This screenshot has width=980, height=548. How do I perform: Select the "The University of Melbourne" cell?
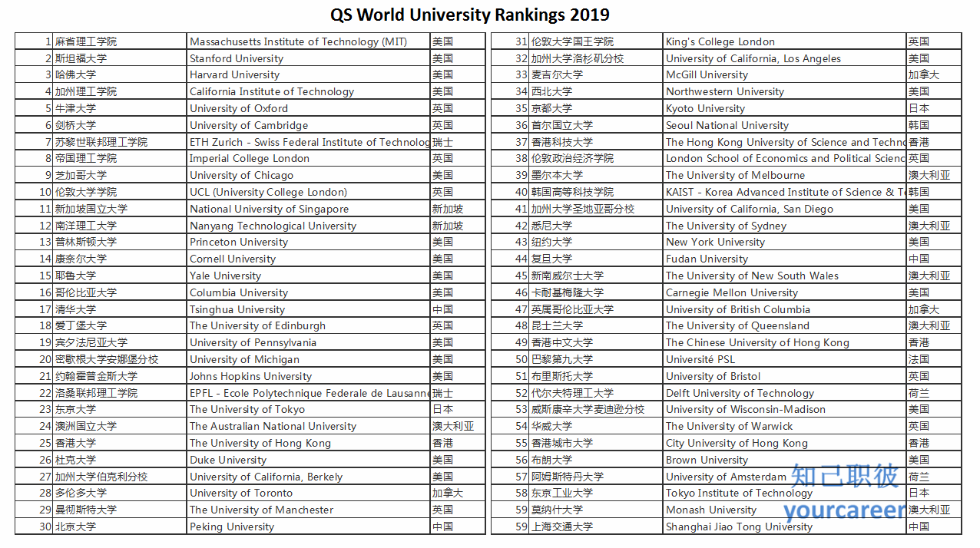[x=785, y=175]
